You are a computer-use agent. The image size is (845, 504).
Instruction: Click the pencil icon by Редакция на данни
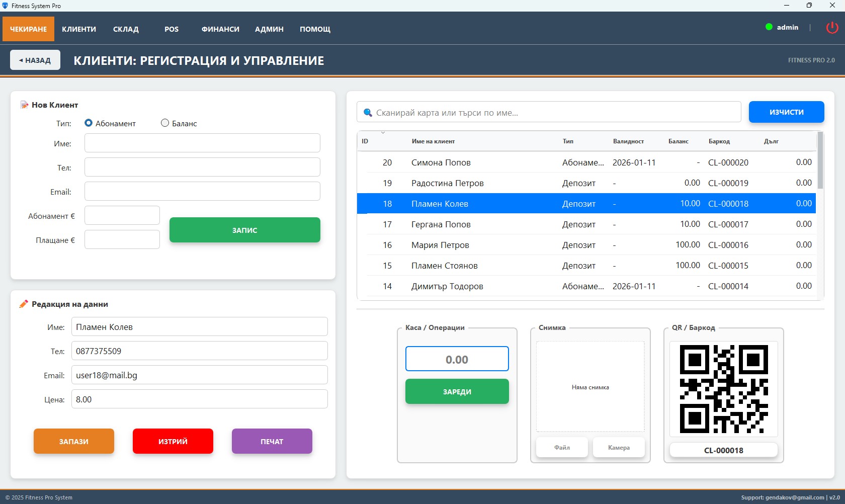pyautogui.click(x=23, y=304)
